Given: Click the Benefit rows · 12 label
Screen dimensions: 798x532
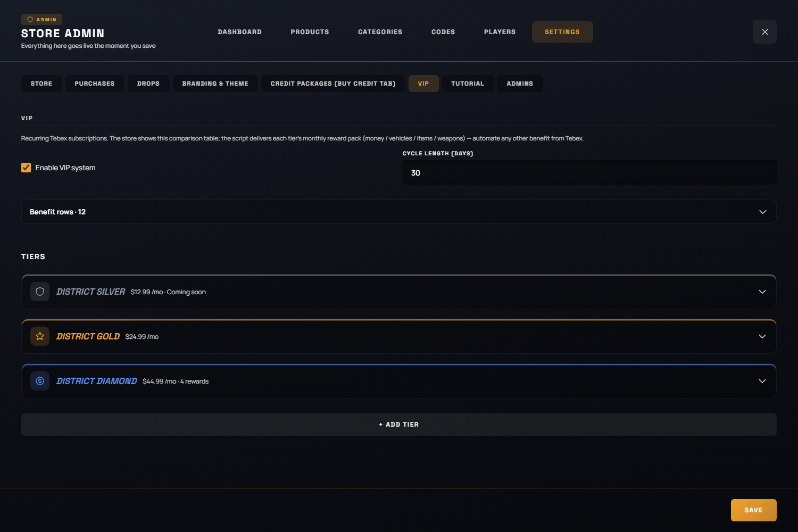Looking at the screenshot, I should (x=57, y=212).
